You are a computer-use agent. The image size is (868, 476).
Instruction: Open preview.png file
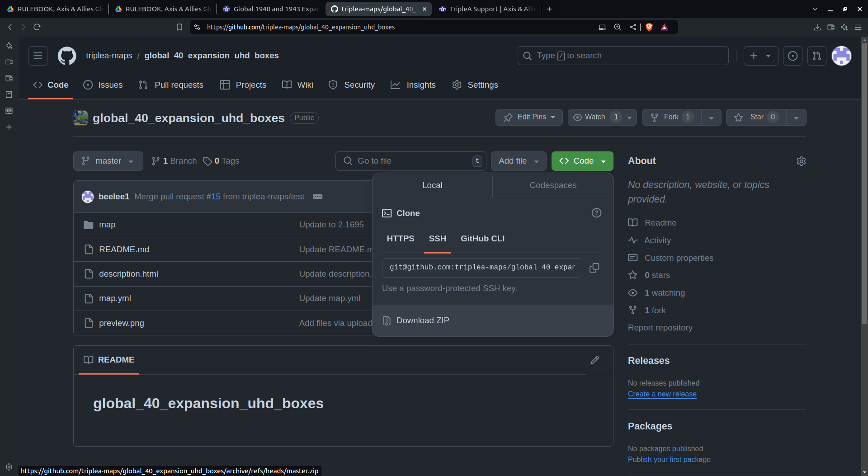(x=121, y=323)
